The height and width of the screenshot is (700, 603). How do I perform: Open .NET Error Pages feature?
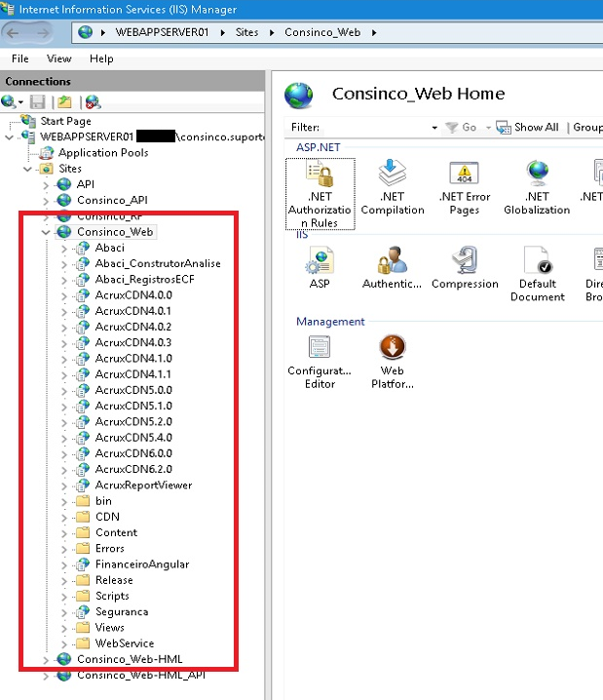point(465,187)
